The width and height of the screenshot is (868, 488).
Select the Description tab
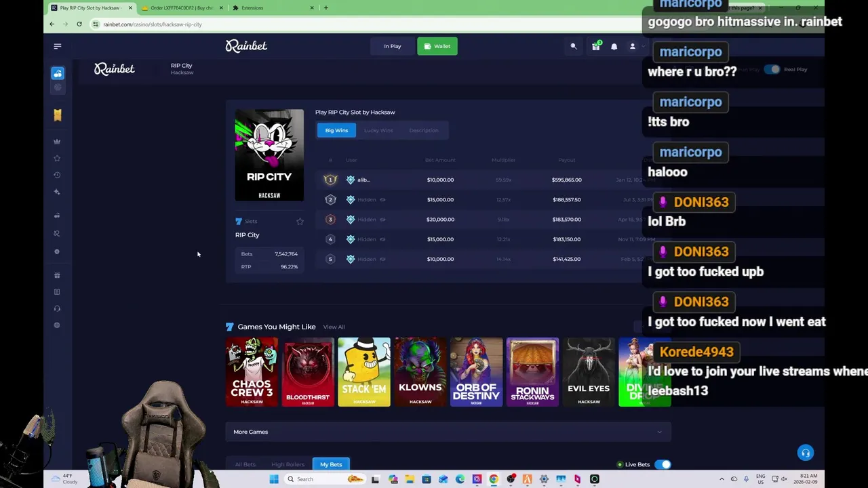click(x=424, y=130)
